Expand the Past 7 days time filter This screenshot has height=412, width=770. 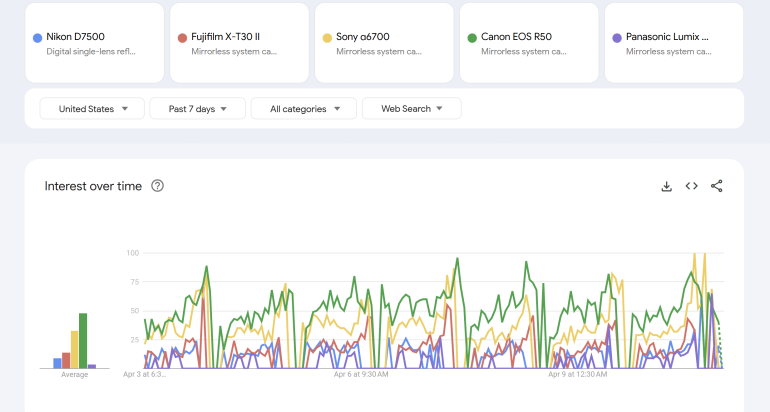tap(198, 109)
